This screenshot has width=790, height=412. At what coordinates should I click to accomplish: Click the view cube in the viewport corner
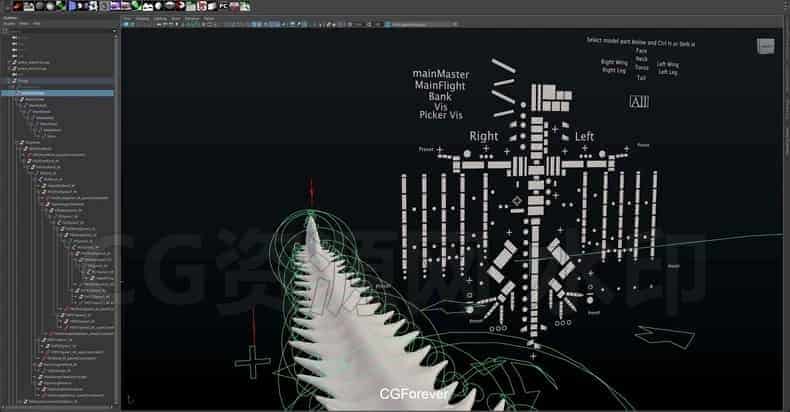[765, 46]
